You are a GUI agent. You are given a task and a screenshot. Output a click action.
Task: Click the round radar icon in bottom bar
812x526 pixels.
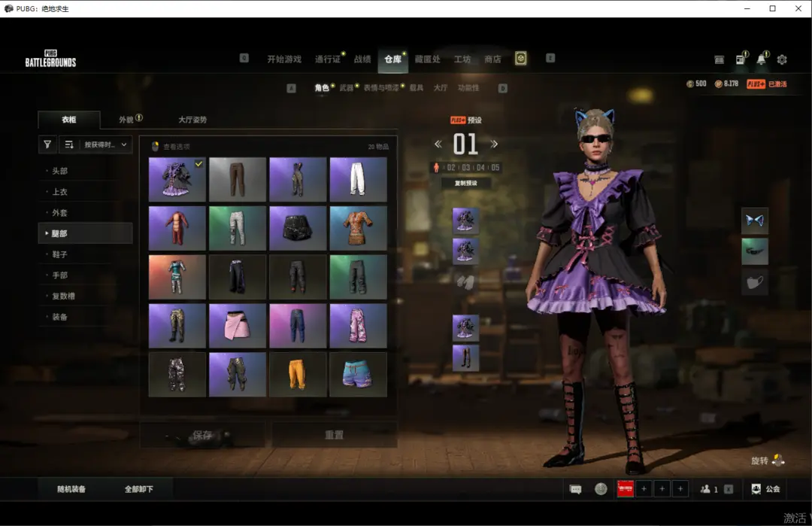(601, 488)
